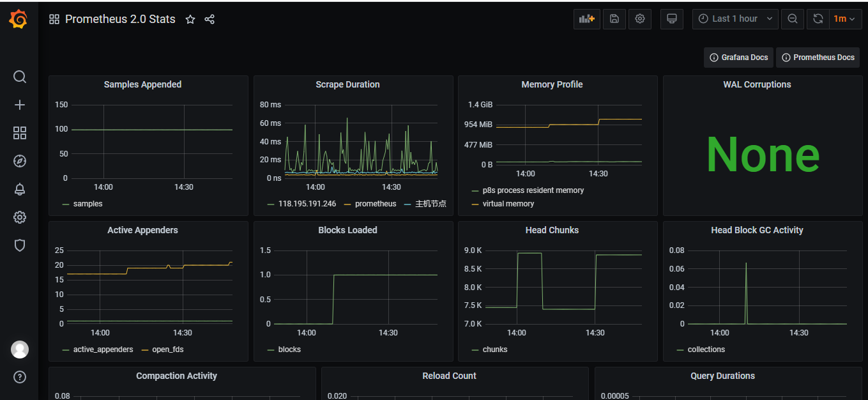This screenshot has width=868, height=400.
Task: Click the Create plus icon in sidebar
Action: point(20,105)
